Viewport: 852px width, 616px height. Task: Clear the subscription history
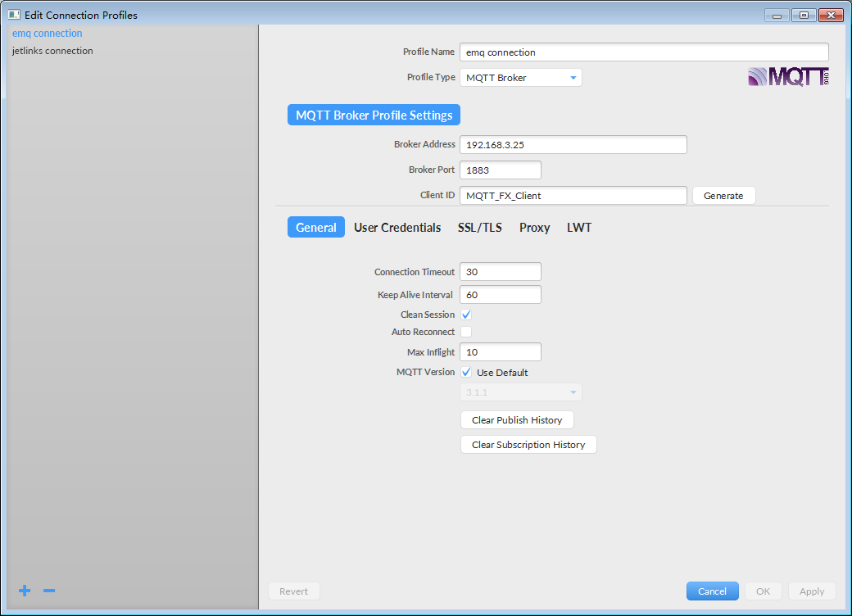[528, 444]
